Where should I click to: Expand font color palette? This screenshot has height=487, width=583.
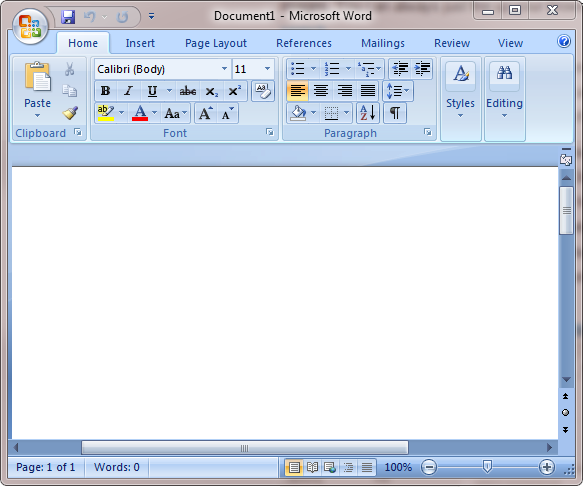tap(155, 113)
